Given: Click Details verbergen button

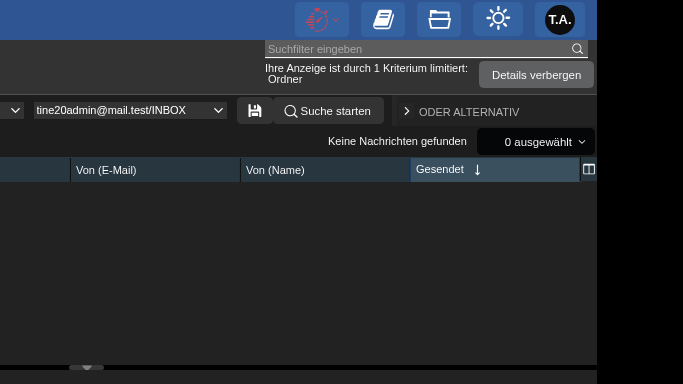Looking at the screenshot, I should tap(536, 75).
